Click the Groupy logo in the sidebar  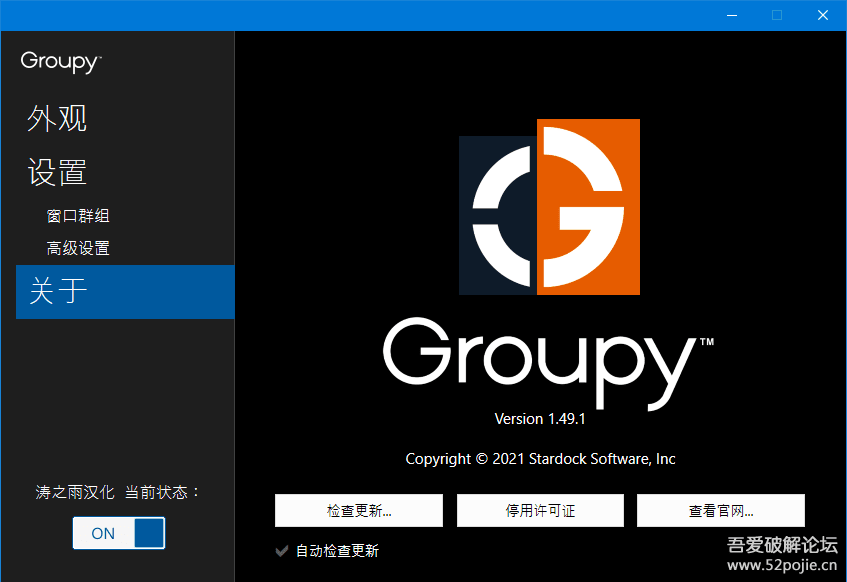click(59, 62)
